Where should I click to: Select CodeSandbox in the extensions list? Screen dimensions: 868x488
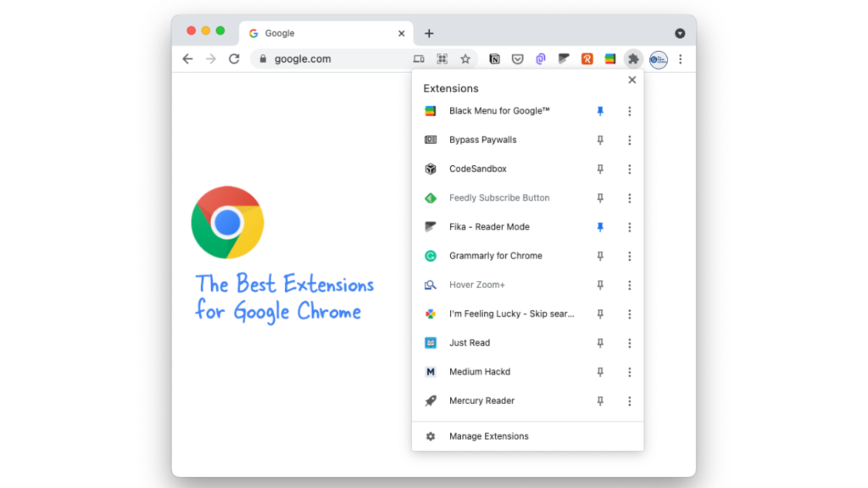tap(477, 169)
